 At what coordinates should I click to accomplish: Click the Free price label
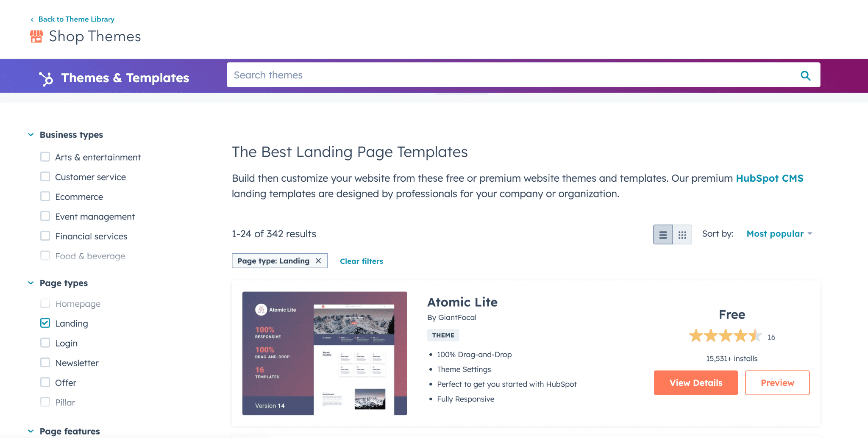[732, 315]
